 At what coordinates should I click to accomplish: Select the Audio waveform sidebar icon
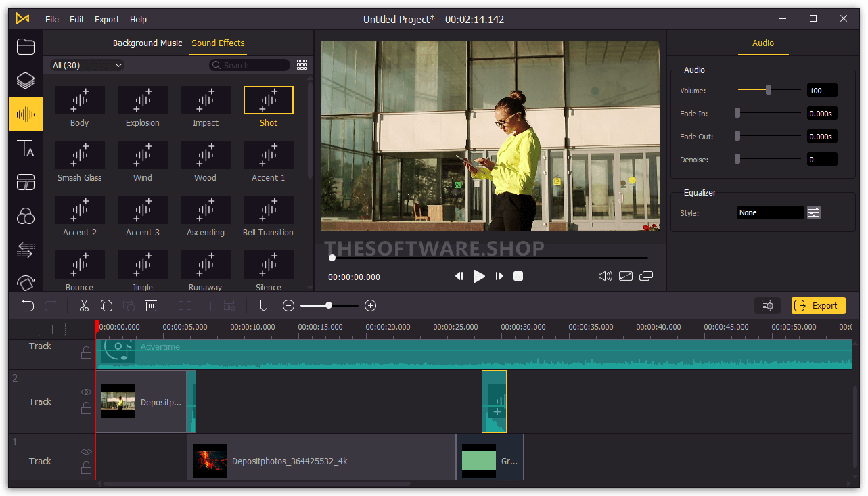coord(26,114)
